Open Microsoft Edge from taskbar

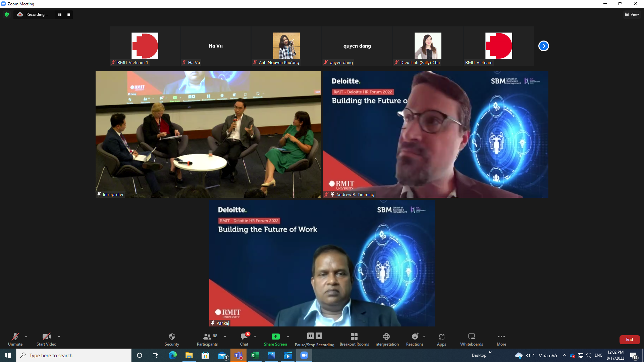[173, 355]
